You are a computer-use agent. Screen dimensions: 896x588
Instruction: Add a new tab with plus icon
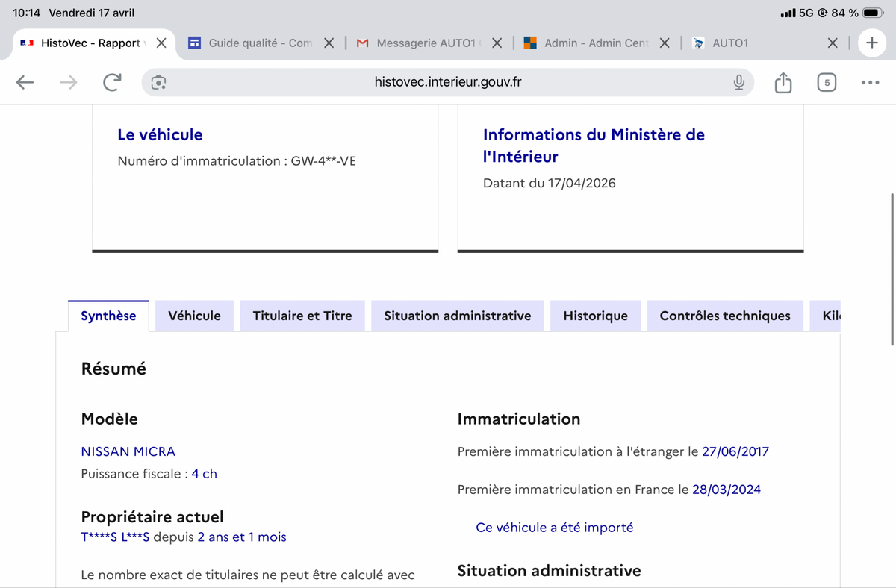pyautogui.click(x=871, y=43)
